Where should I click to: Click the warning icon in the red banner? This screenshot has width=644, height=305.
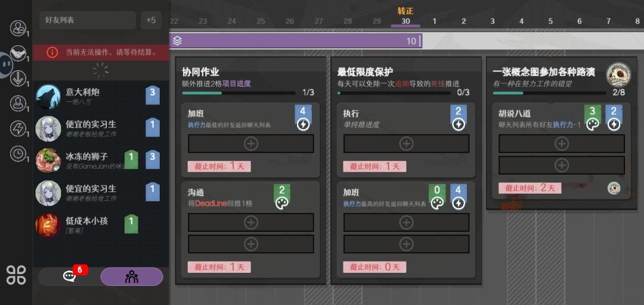[52, 52]
